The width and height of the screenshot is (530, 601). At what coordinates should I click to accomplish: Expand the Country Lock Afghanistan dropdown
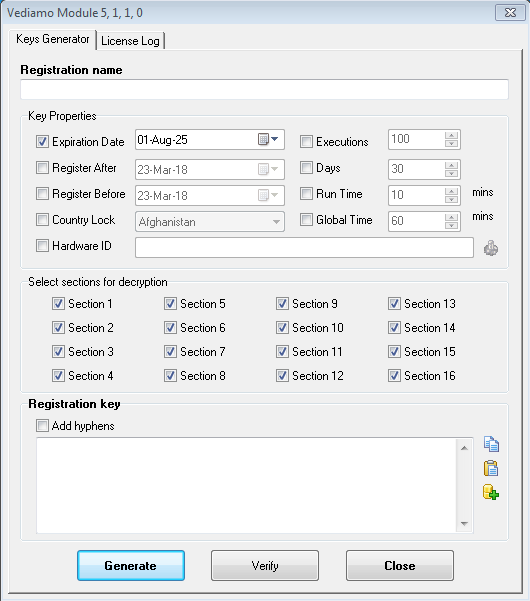[x=276, y=222]
